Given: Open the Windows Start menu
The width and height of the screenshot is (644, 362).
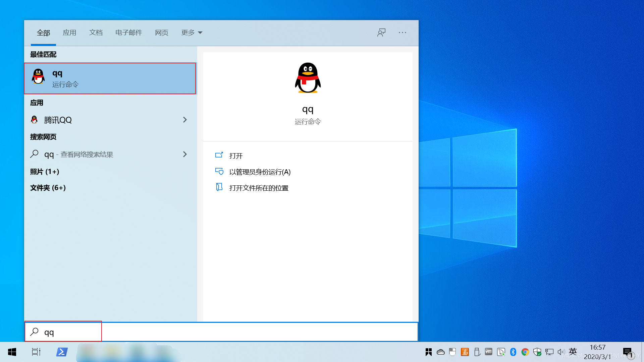Looking at the screenshot, I should tap(12, 352).
